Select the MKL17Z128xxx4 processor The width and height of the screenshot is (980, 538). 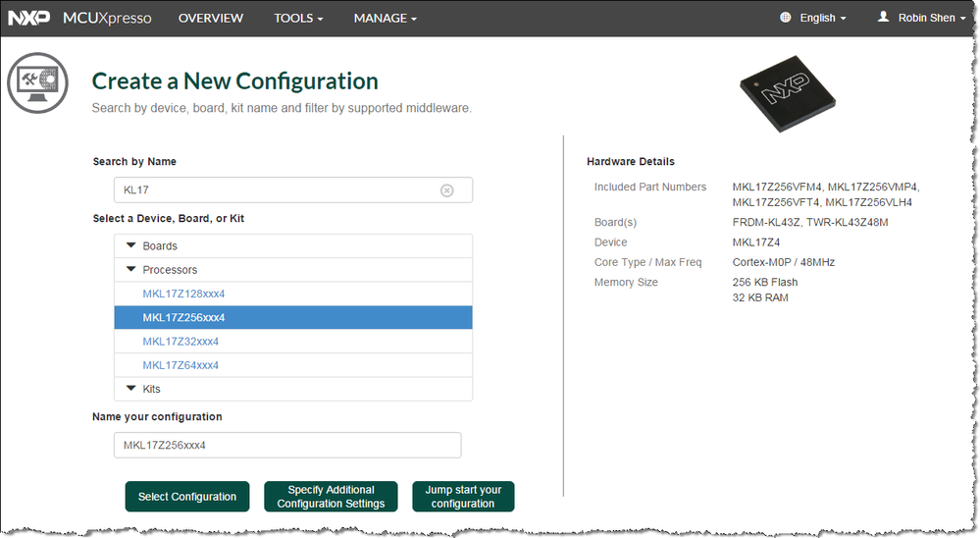tap(183, 294)
